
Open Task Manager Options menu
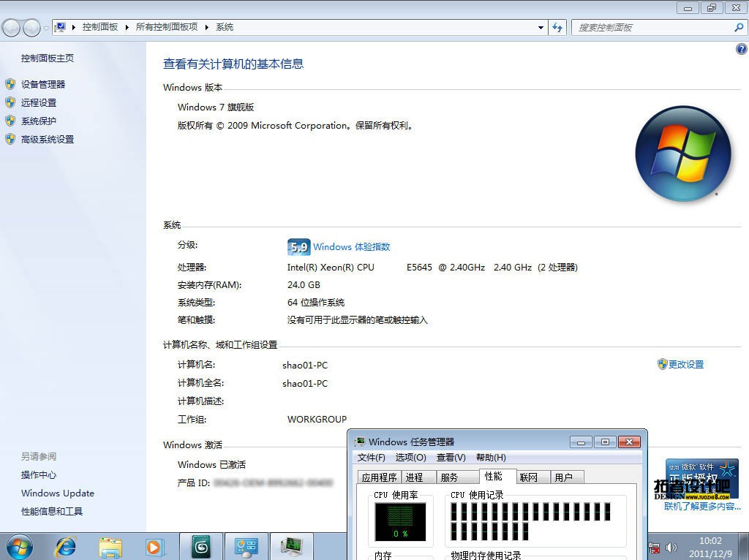[411, 458]
